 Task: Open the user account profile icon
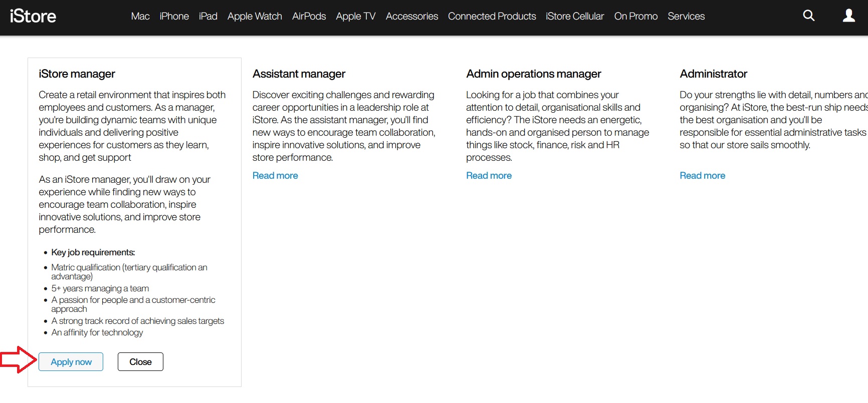coord(848,16)
